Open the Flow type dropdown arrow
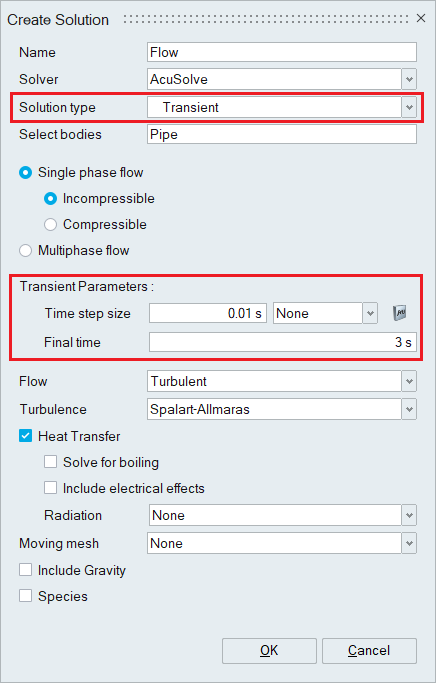Screen dimensions: 436x683 pos(409,382)
